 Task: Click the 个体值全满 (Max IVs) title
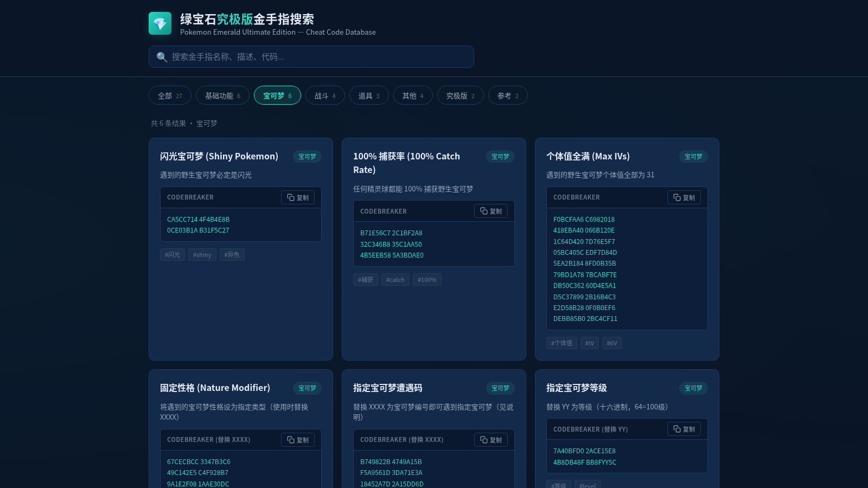click(x=588, y=156)
